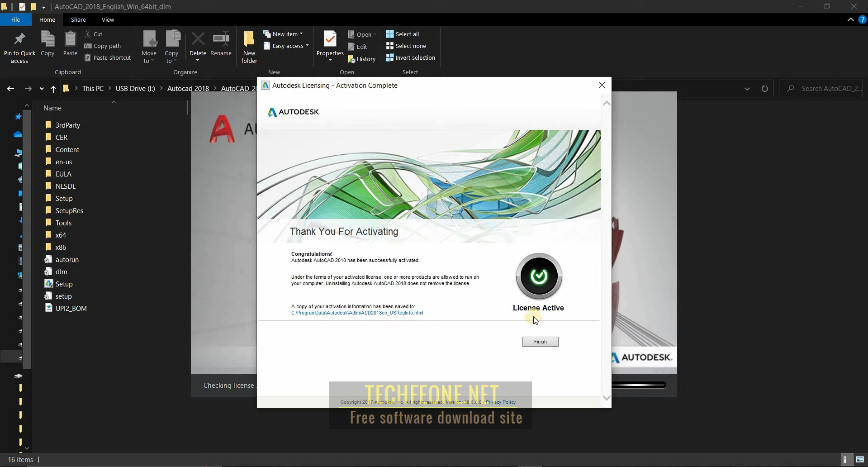Select the UPI2_BOM file
Viewport: 868px width, 467px height.
click(x=66, y=308)
